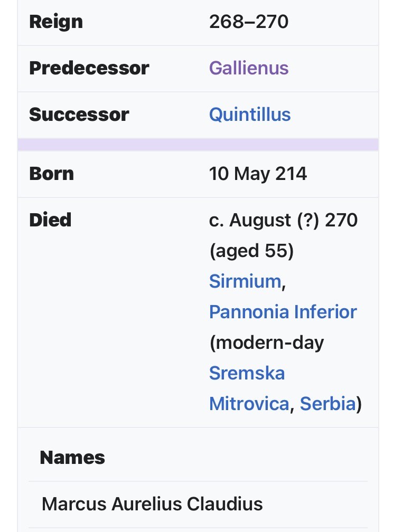Viewport: 393px width, 532px height.
Task: Tap the Successor row label
Action: click(79, 115)
